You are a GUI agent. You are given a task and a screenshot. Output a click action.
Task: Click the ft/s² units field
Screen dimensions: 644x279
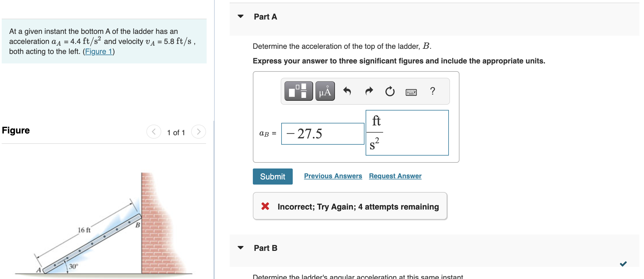pyautogui.click(x=407, y=133)
